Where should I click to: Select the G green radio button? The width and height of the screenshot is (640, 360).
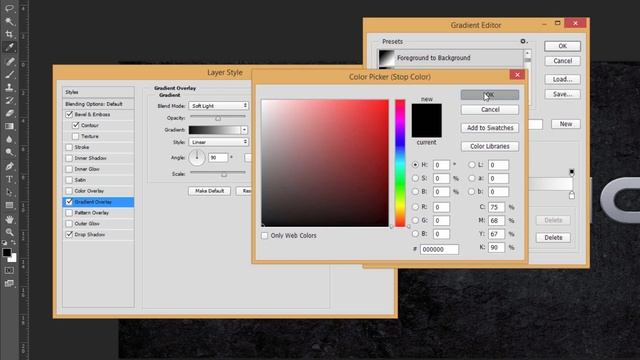415,220
